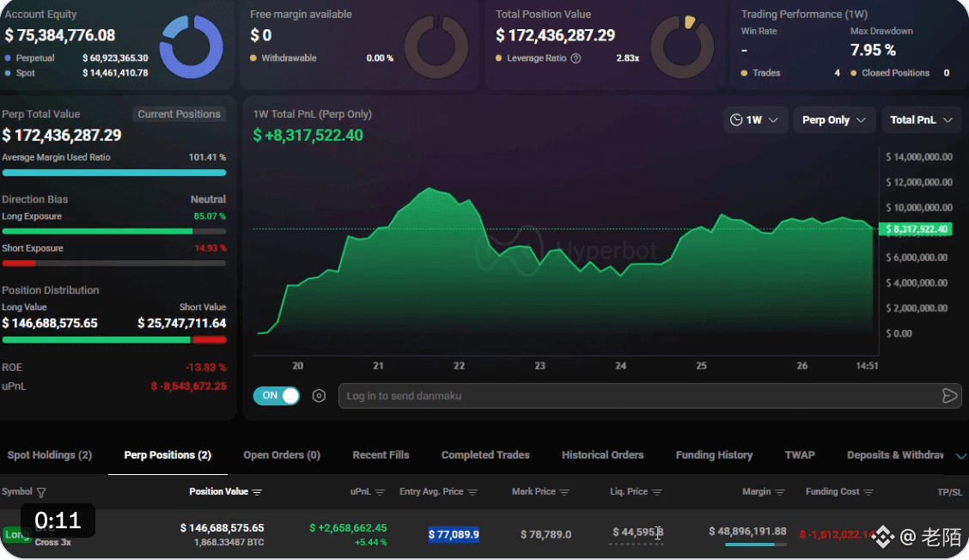Click the 1W Total PnL $+8,317,522.40 value
The image size is (969, 560).
(308, 136)
